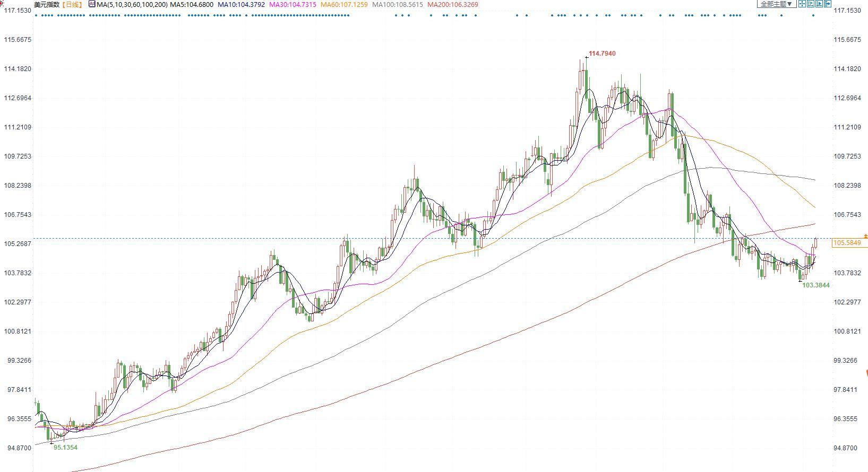Open the 全部主题 dropdown
Image resolution: width=868 pixels, height=472 pixels.
pyautogui.click(x=776, y=4)
